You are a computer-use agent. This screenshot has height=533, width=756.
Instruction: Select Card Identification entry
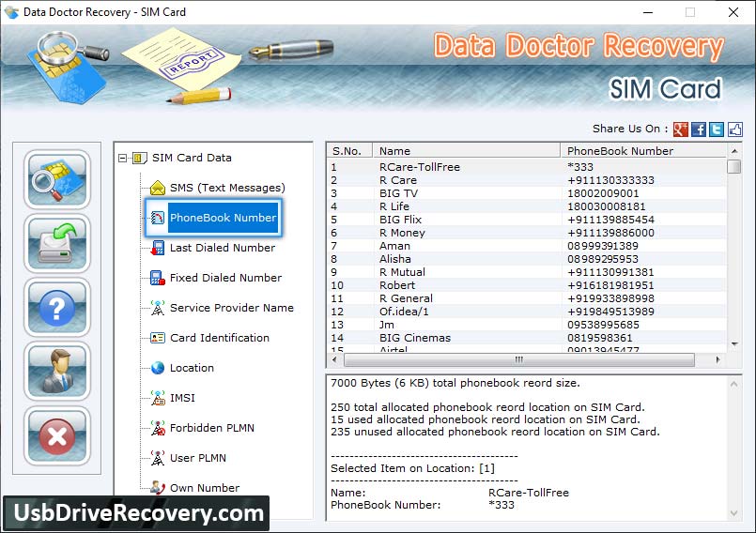tap(220, 338)
